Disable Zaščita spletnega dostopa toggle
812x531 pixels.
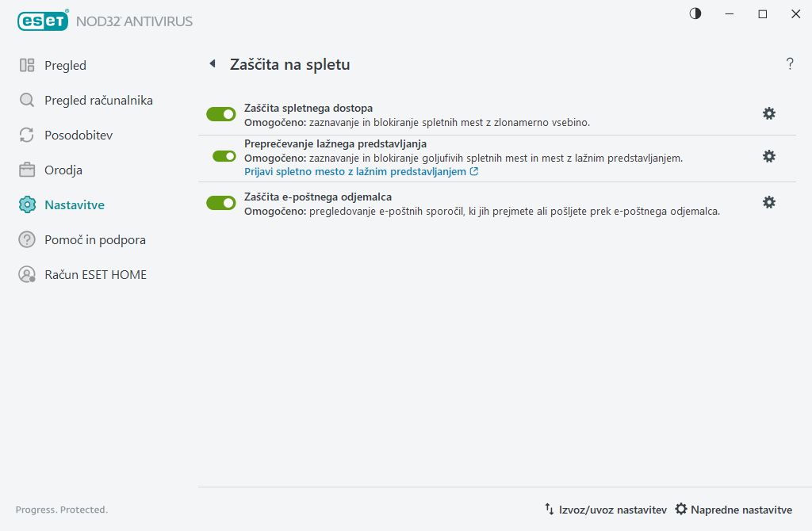tap(220, 114)
